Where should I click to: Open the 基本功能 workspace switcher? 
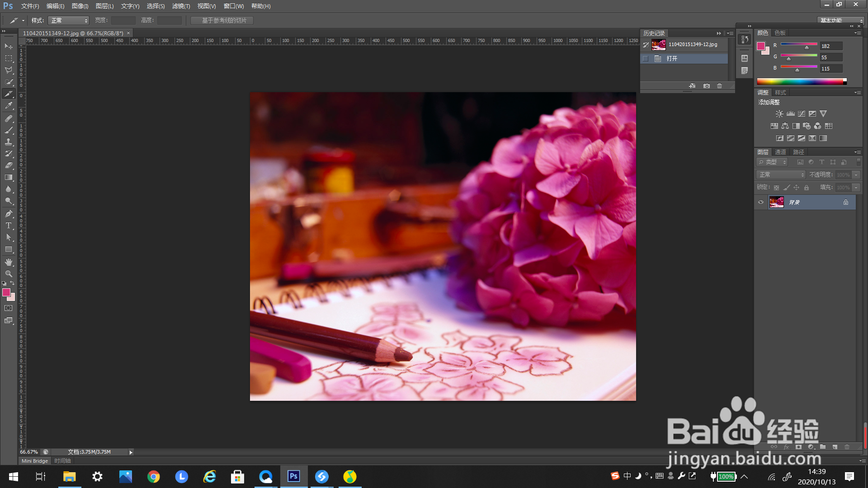coord(841,20)
